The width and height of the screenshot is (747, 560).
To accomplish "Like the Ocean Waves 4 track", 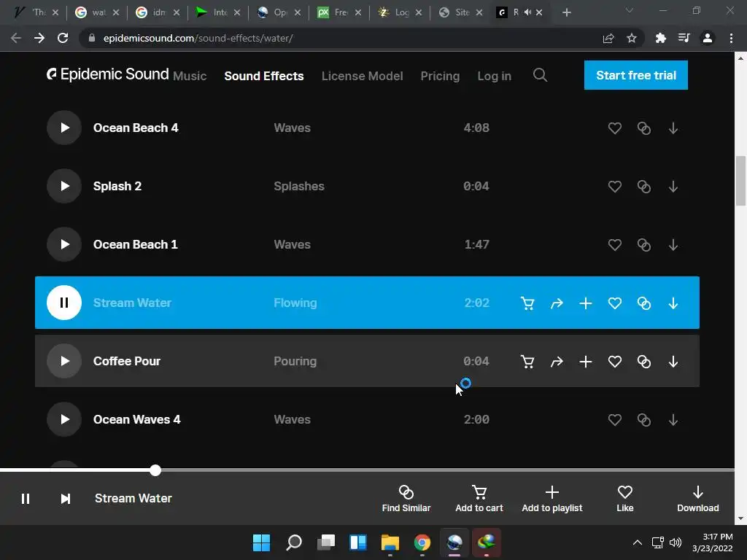I will pos(614,420).
